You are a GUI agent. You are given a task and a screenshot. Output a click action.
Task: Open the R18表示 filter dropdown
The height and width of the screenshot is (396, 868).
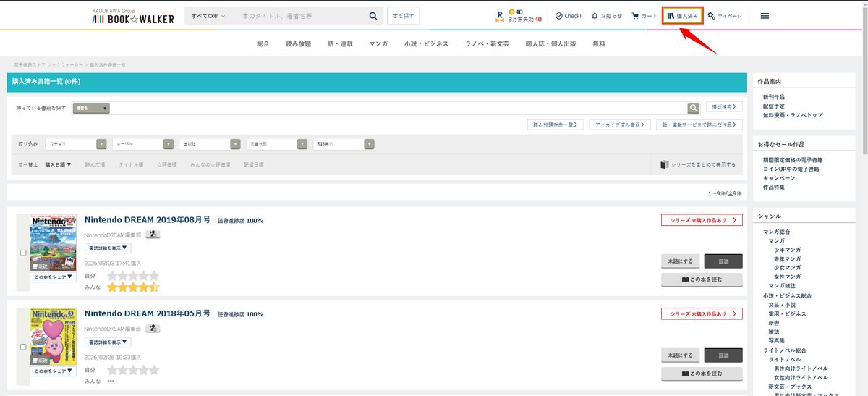[344, 144]
